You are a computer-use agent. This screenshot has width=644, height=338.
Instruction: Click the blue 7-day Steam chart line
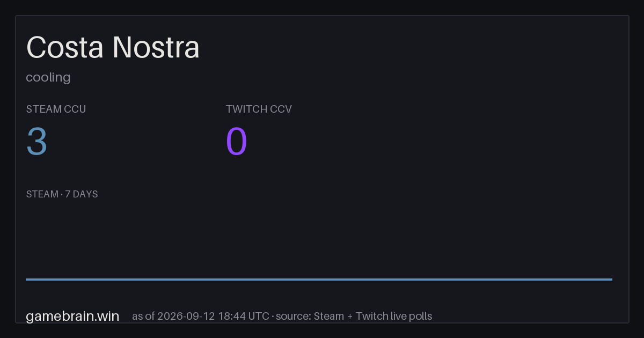319,279
